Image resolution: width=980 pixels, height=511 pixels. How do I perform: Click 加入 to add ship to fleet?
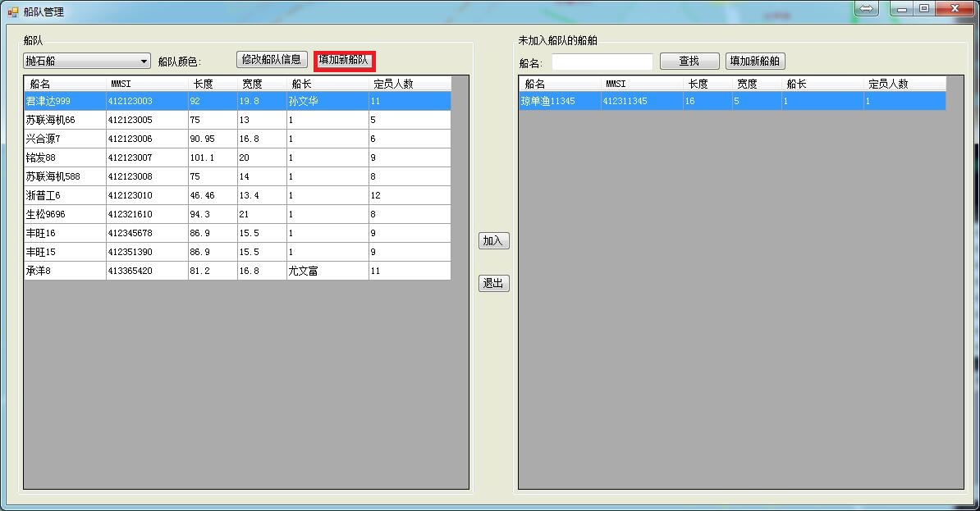pyautogui.click(x=493, y=241)
